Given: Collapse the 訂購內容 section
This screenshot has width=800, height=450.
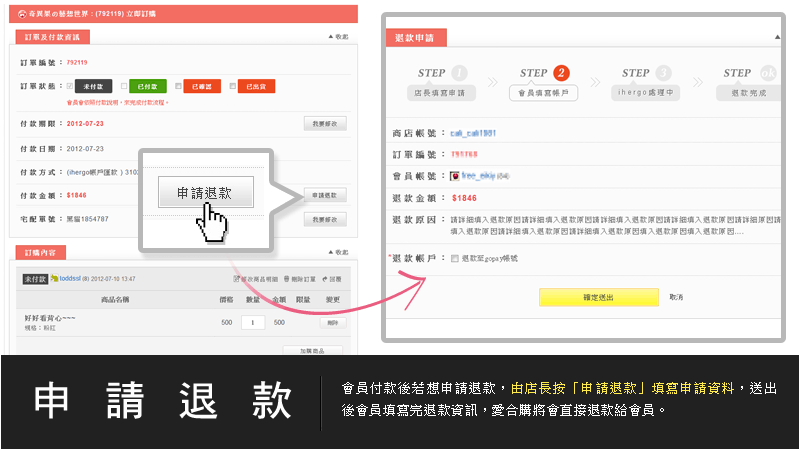Looking at the screenshot, I should 338,253.
